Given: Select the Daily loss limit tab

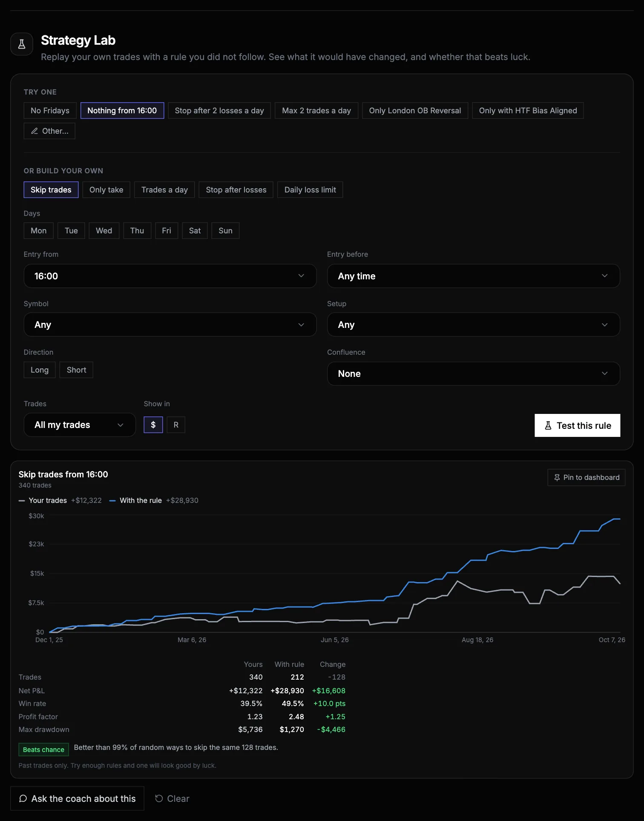Looking at the screenshot, I should click(x=310, y=190).
